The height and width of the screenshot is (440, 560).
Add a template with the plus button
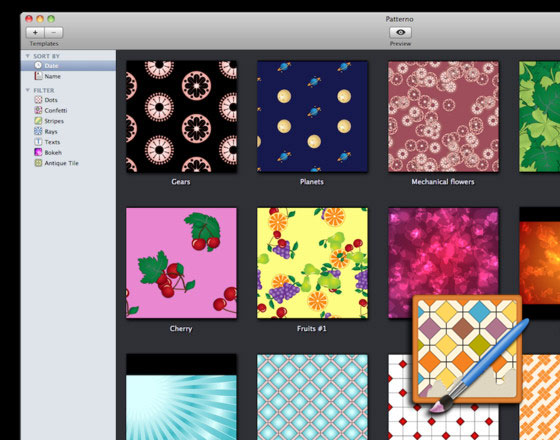click(35, 32)
